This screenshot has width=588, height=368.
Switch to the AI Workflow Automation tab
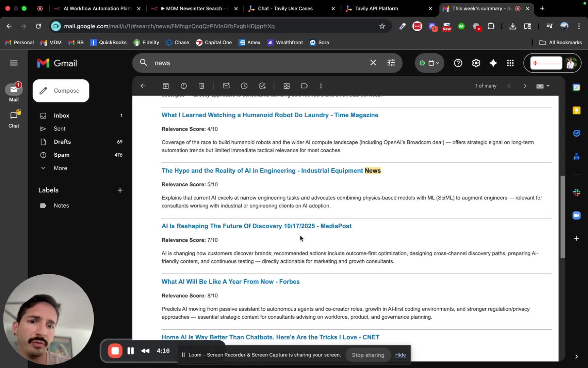(x=98, y=9)
